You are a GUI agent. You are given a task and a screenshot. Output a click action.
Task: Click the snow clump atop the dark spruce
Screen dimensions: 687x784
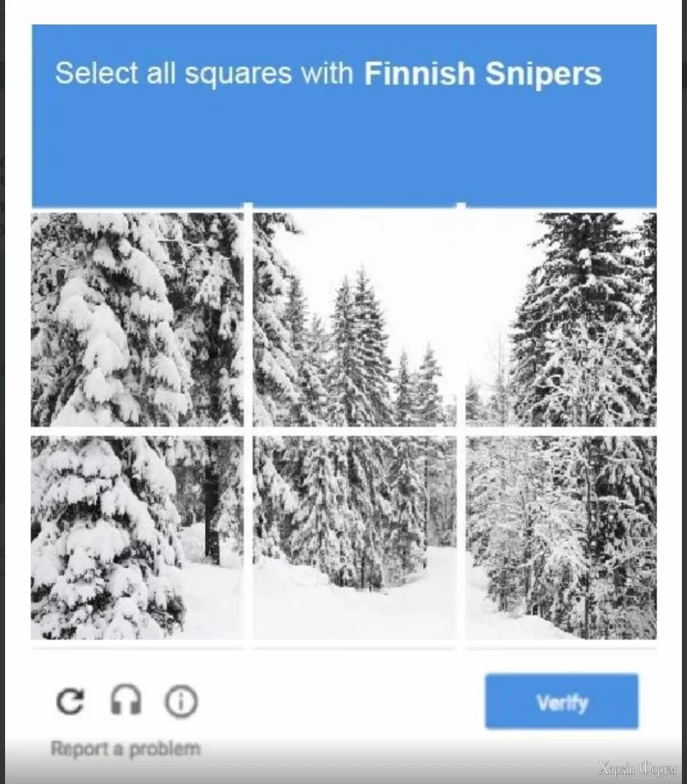coord(584,256)
